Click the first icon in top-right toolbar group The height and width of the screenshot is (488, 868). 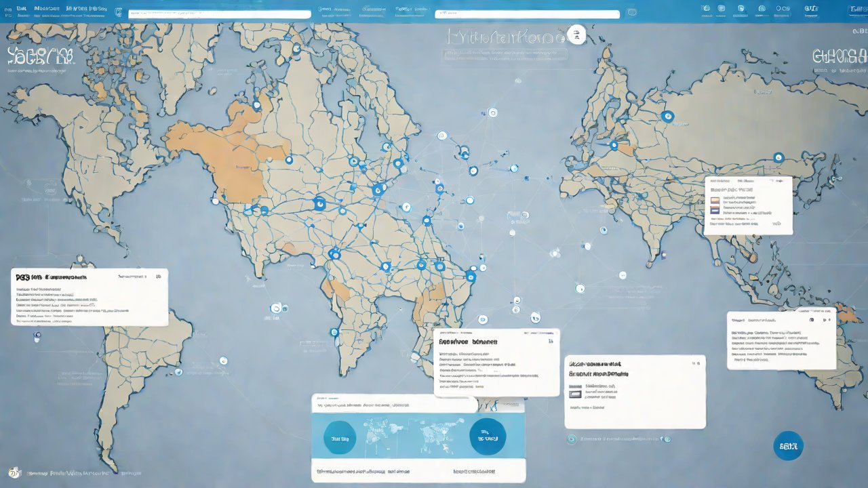coord(706,9)
